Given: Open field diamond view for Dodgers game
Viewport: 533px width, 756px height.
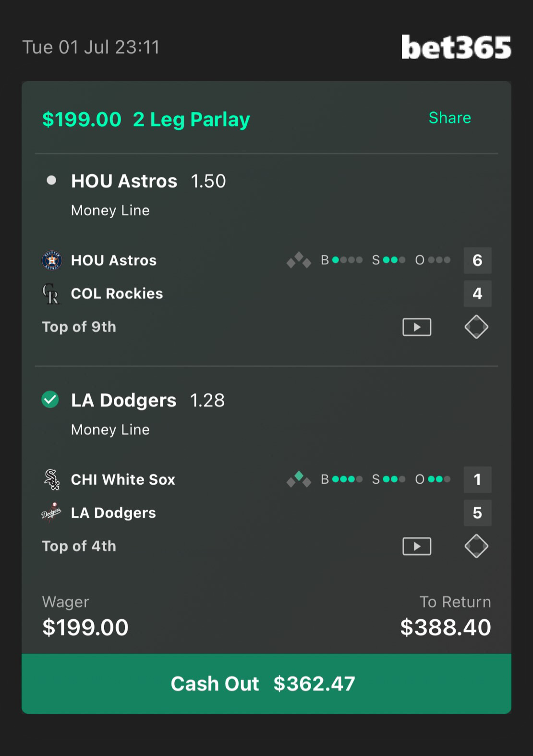Looking at the screenshot, I should tap(476, 546).
